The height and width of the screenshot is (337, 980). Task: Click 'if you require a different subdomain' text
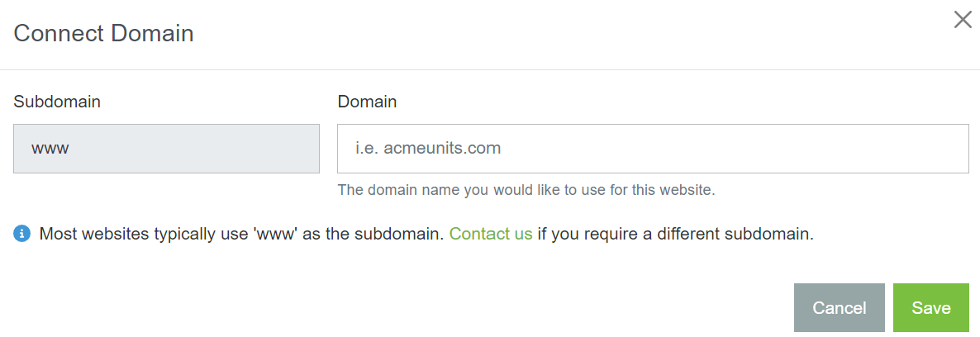(x=675, y=235)
